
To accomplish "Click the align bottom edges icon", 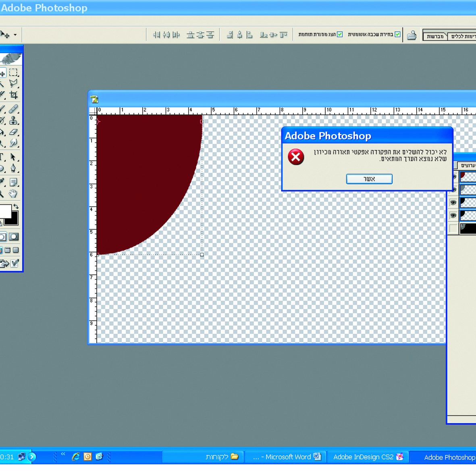I will [264, 35].
